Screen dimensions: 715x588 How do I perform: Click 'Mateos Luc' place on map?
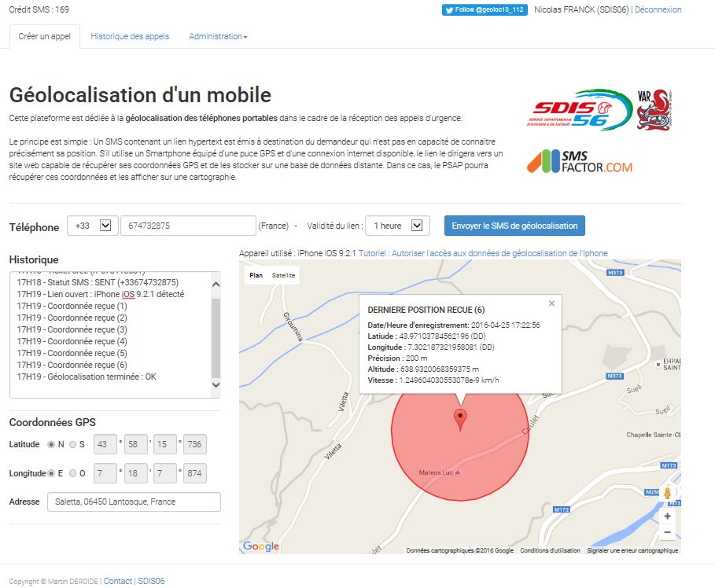pos(440,472)
